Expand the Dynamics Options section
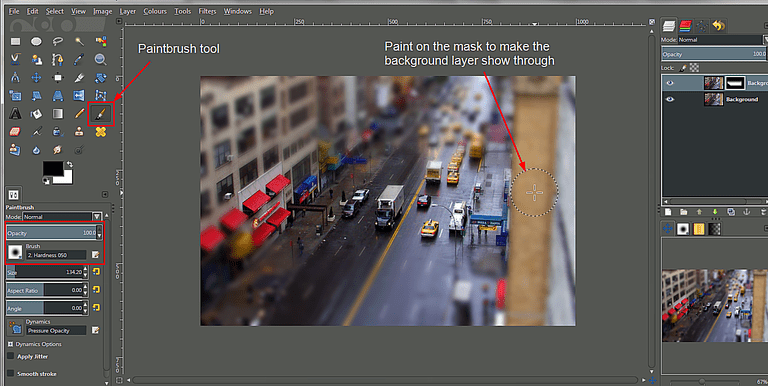Viewport: 768px width, 386px height. [x=10, y=344]
